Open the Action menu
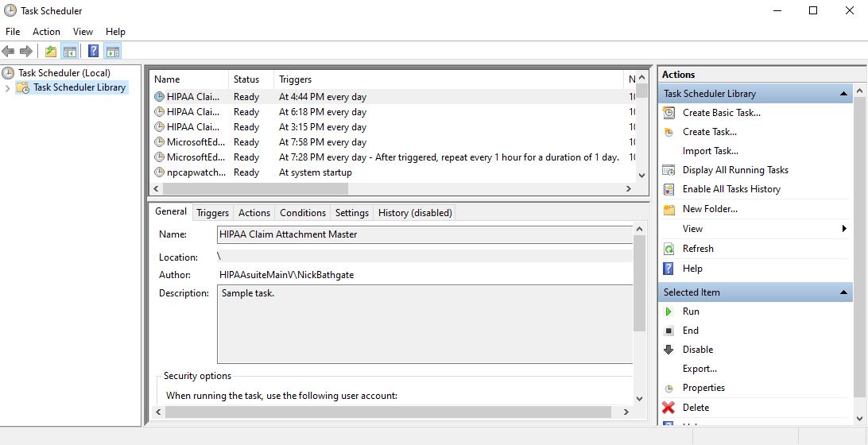The height and width of the screenshot is (445, 868). click(x=46, y=32)
